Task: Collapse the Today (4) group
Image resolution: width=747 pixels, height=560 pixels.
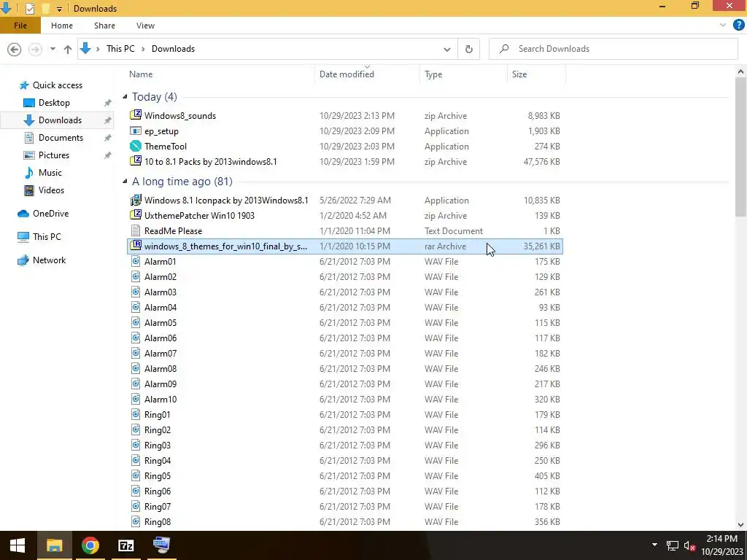Action: (x=125, y=97)
